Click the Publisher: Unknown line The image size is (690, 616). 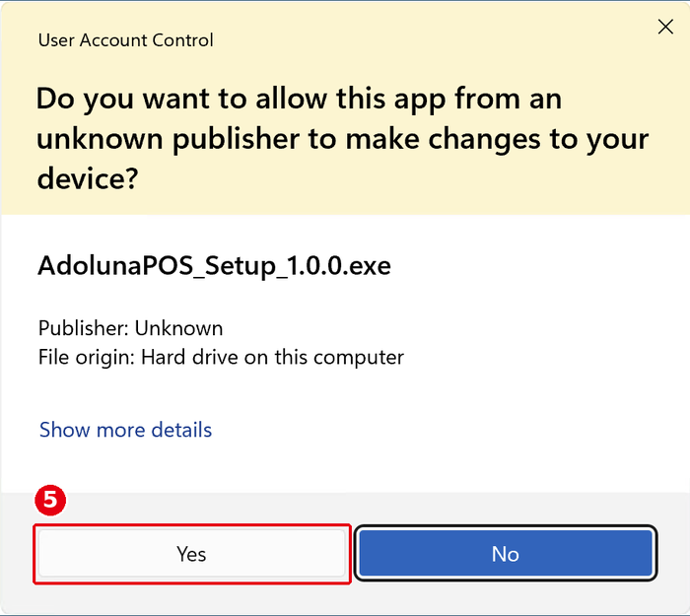tap(130, 328)
